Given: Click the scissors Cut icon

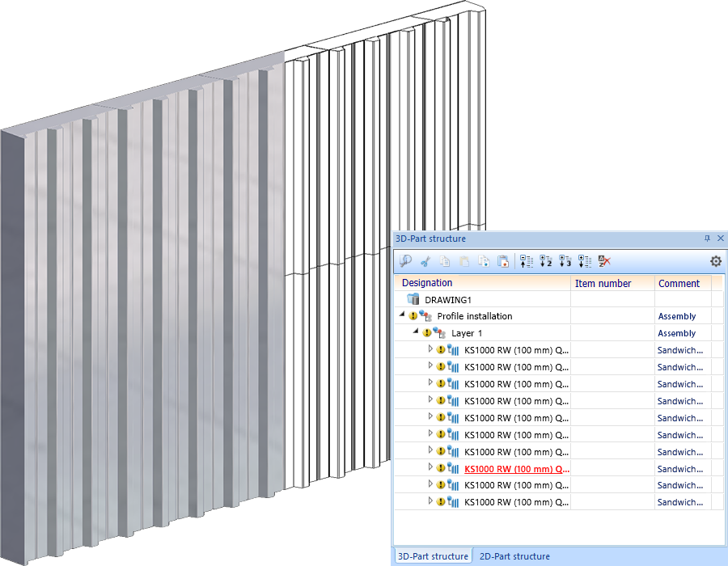Looking at the screenshot, I should pos(425,261).
